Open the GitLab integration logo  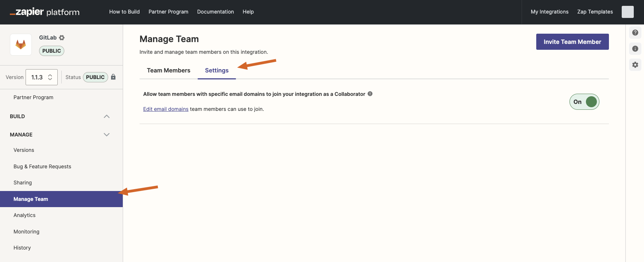click(21, 45)
